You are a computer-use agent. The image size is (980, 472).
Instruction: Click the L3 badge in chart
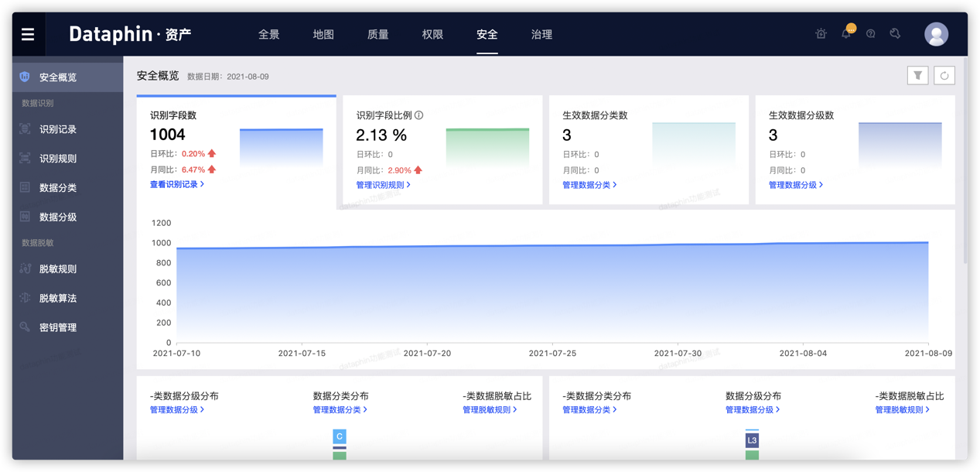[752, 440]
